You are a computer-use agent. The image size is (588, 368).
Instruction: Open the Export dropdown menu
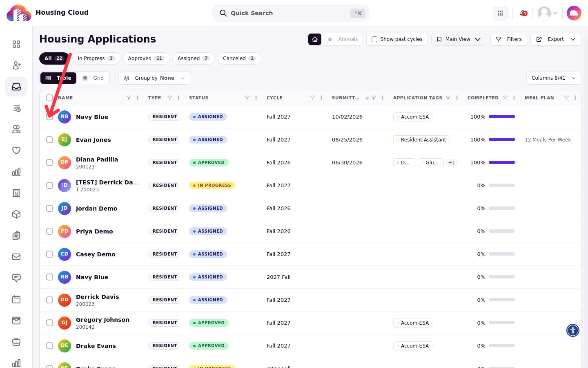tap(556, 39)
